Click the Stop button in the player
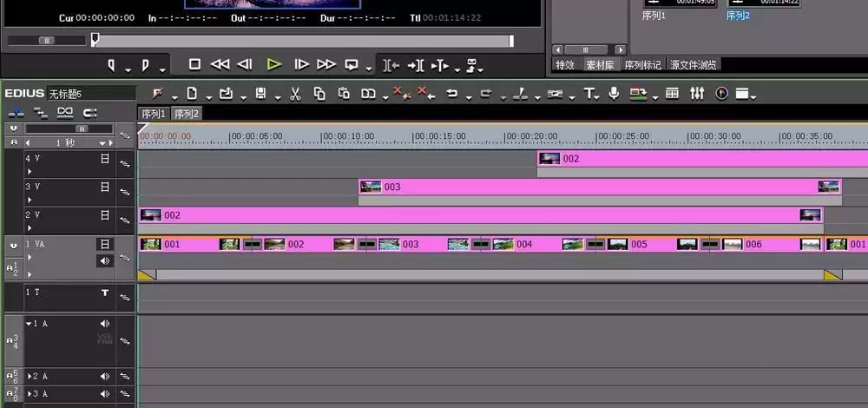 click(194, 65)
